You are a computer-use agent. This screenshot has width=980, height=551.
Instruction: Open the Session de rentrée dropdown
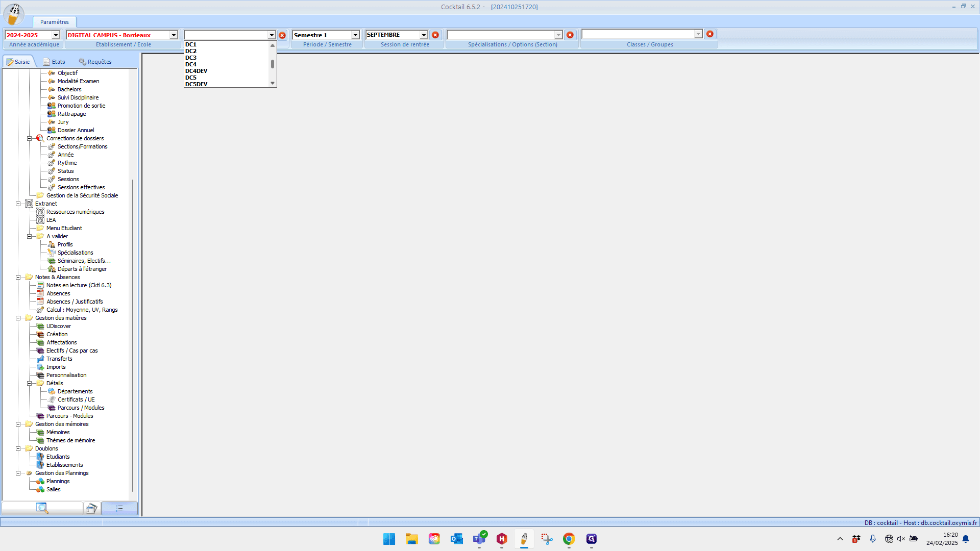click(424, 35)
